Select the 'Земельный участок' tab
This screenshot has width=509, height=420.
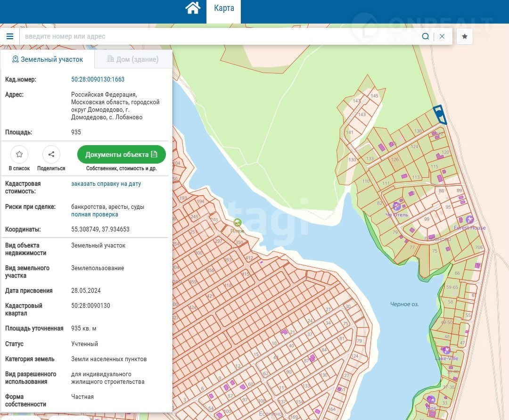point(48,59)
